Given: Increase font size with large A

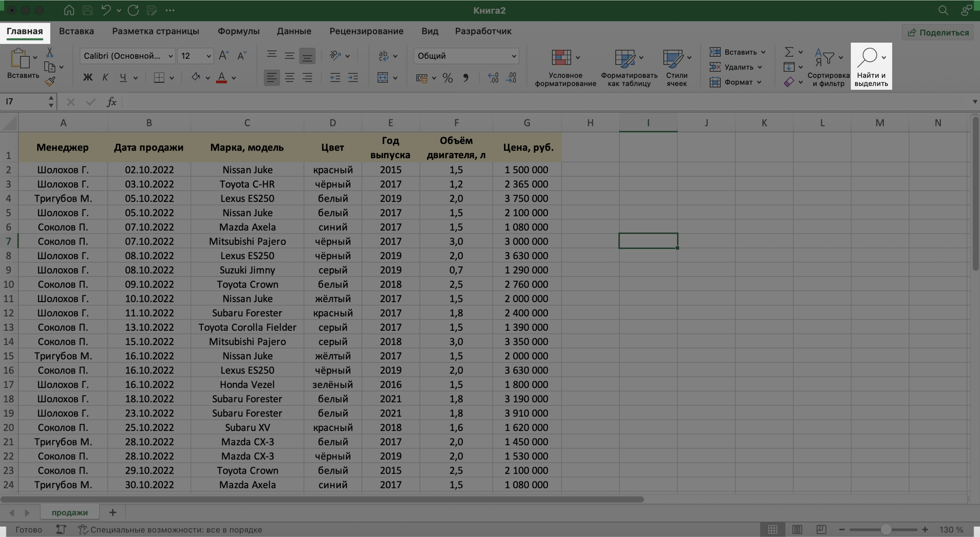Looking at the screenshot, I should (x=223, y=56).
